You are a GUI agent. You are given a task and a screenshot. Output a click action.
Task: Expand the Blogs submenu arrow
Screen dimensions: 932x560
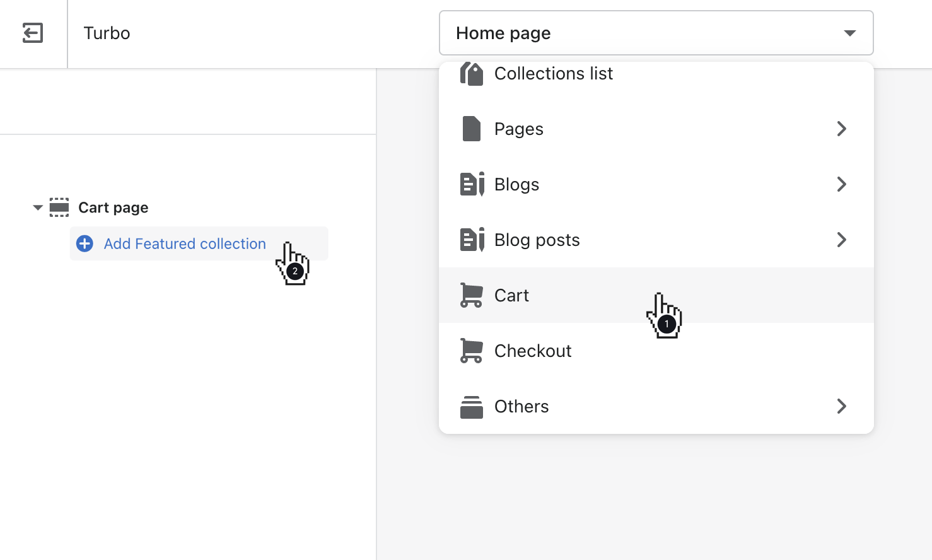pyautogui.click(x=841, y=184)
